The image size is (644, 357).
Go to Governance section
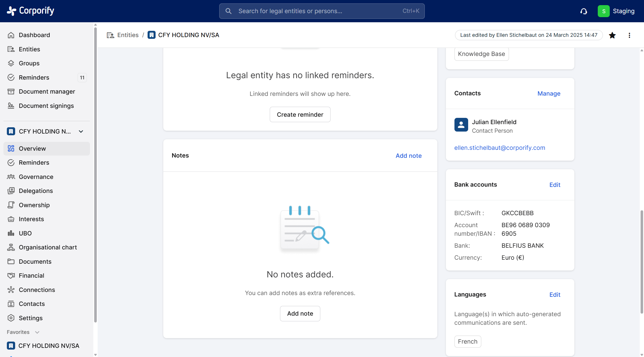[x=36, y=177]
